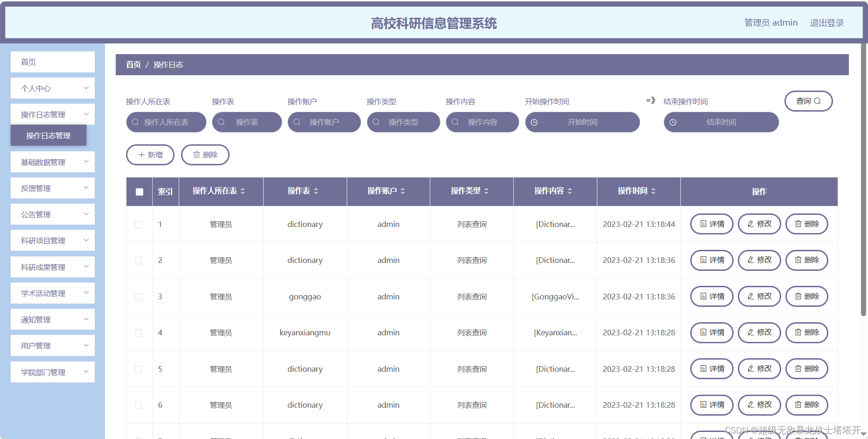The width and height of the screenshot is (868, 439).
Task: Click search icon in 操作表 filter
Action: (x=221, y=122)
